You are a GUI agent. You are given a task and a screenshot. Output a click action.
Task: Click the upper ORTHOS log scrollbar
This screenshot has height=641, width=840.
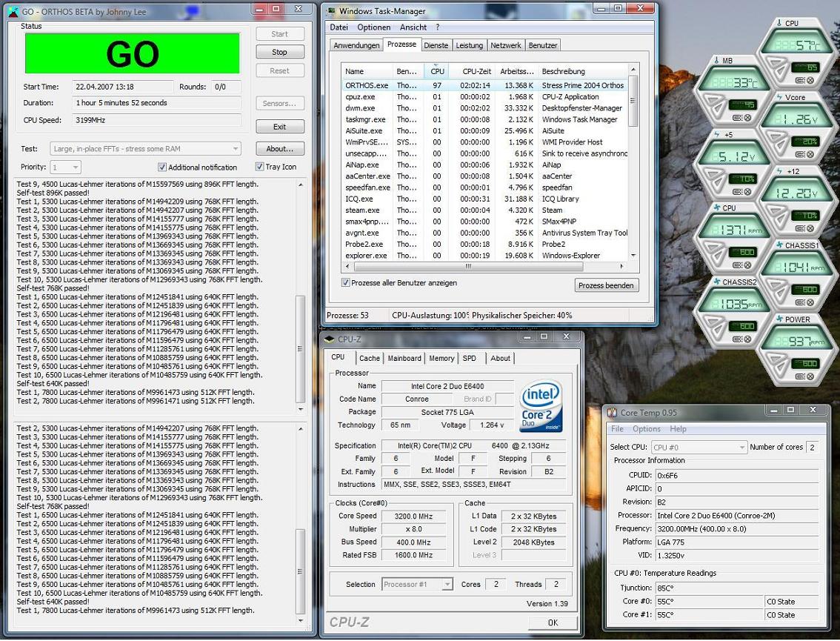pos(301,296)
